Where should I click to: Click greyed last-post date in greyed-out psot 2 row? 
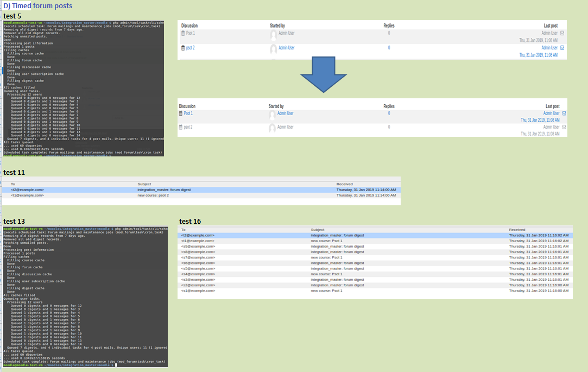tap(540, 134)
